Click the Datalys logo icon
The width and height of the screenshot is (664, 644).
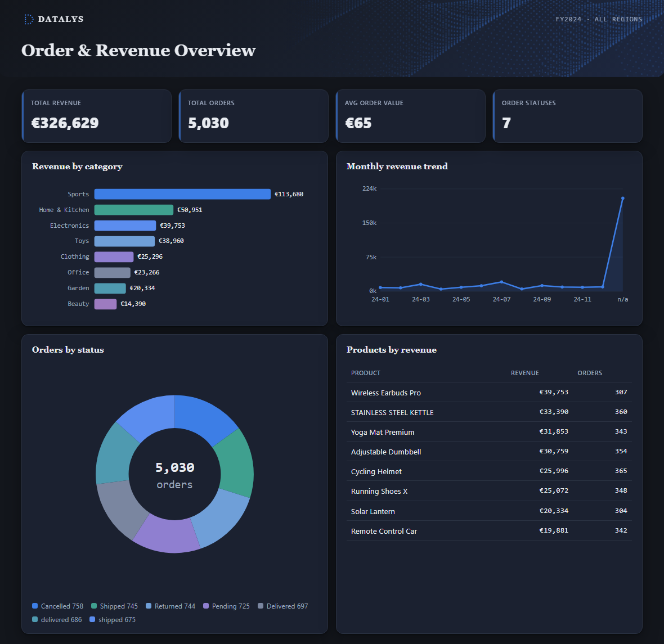28,19
